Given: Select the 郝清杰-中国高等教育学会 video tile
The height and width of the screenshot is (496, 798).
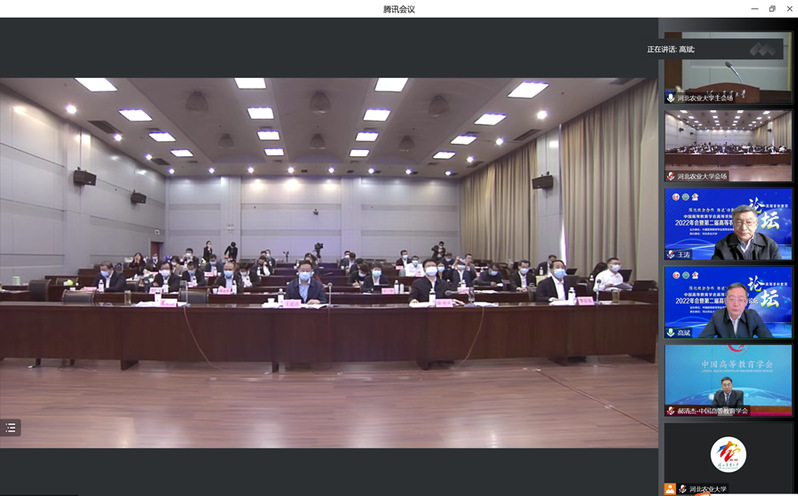Looking at the screenshot, I should pos(728,376).
